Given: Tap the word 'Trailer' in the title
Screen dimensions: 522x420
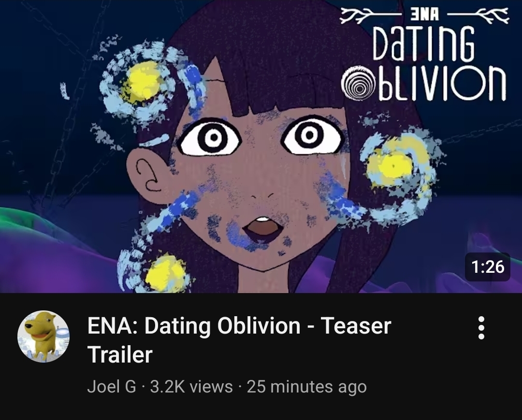Looking at the screenshot, I should 120,354.
